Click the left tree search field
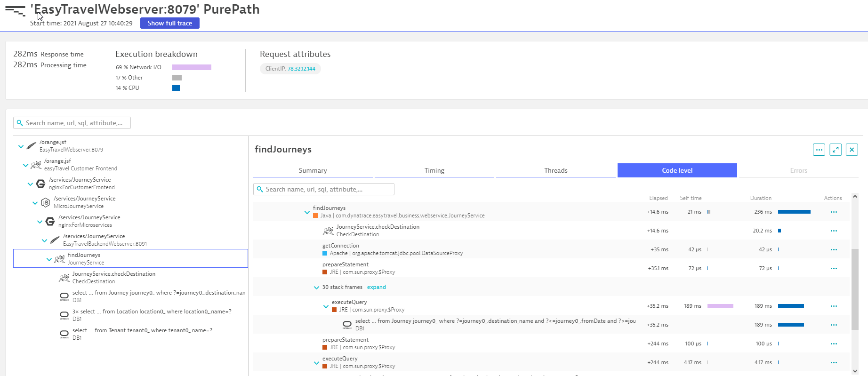The image size is (868, 376). pyautogui.click(x=72, y=123)
